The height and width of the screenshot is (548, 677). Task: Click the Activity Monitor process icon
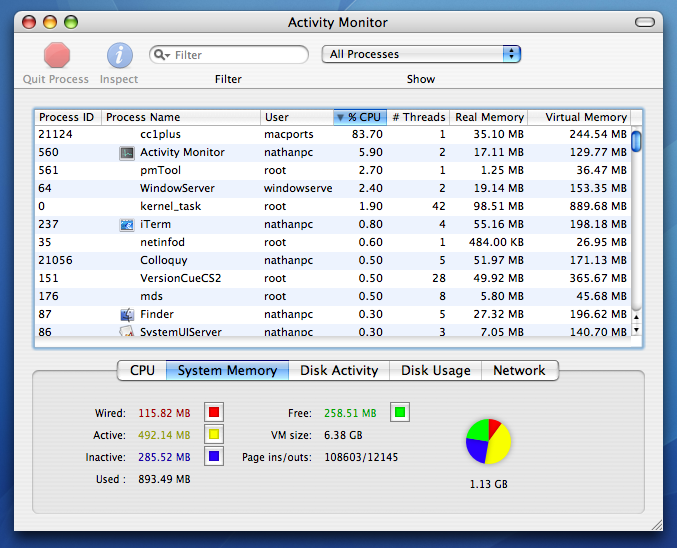coord(127,153)
